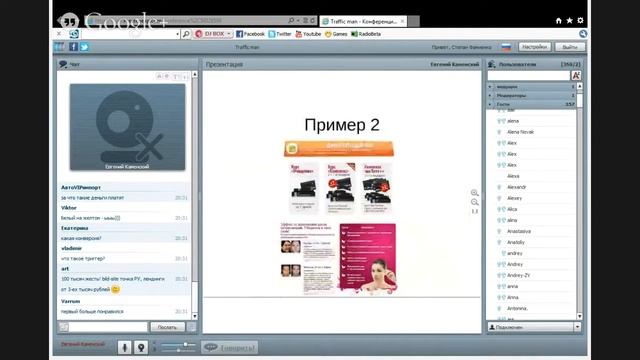Toggle the webcam button

click(x=141, y=347)
